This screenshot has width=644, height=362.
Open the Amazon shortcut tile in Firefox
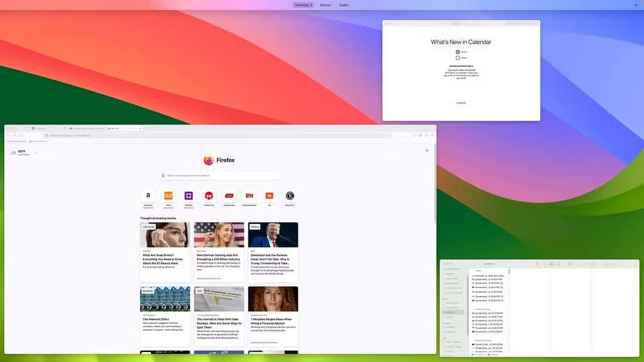pos(148,196)
